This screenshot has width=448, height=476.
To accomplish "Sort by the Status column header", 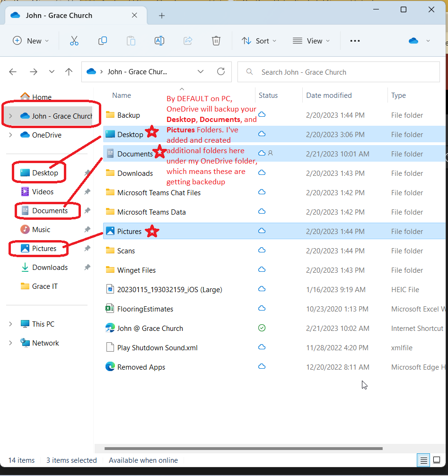I will coord(268,95).
